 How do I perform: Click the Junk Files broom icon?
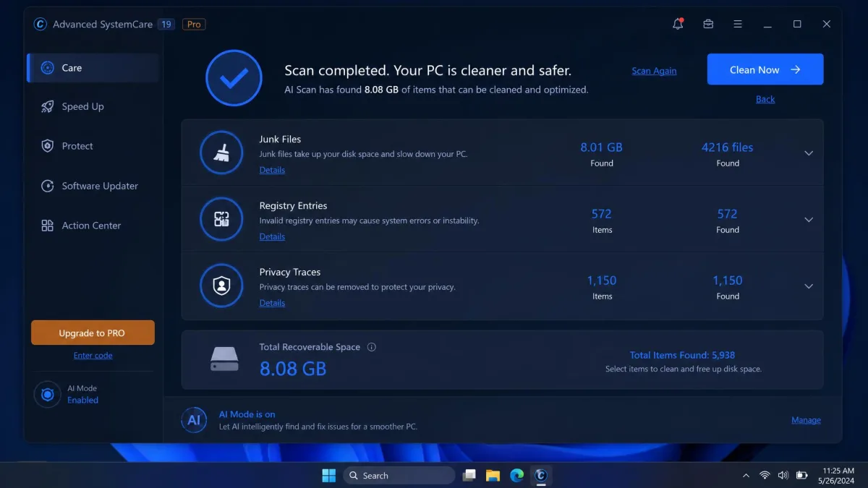(221, 153)
